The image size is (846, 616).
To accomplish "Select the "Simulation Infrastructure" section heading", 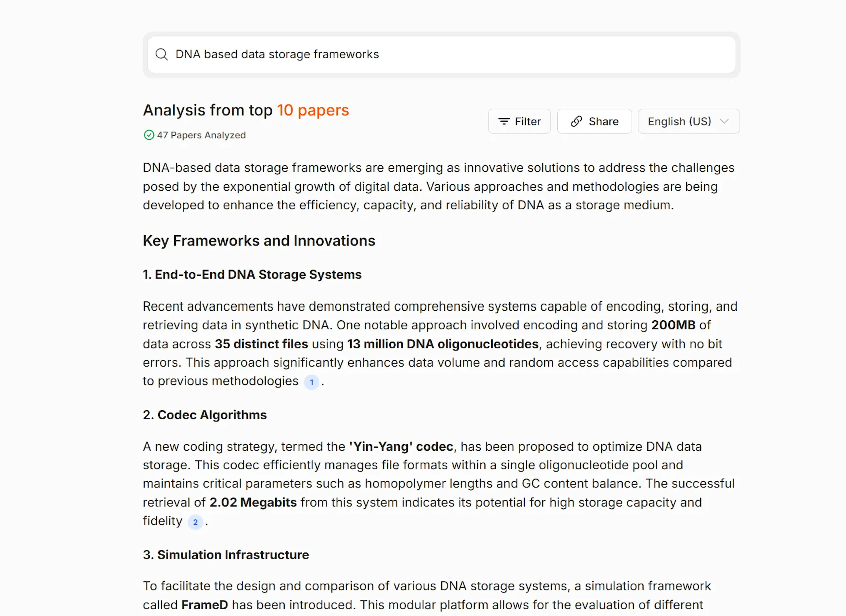I will (x=226, y=555).
